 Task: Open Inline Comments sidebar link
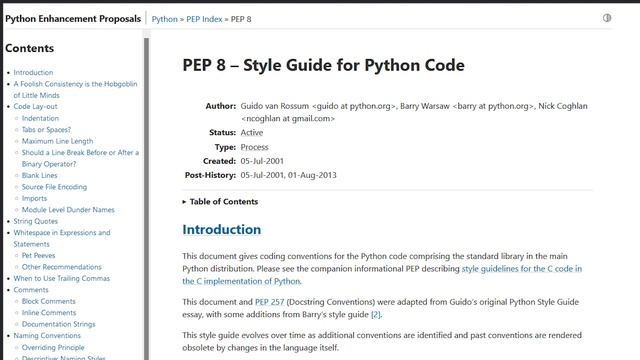[x=49, y=312]
